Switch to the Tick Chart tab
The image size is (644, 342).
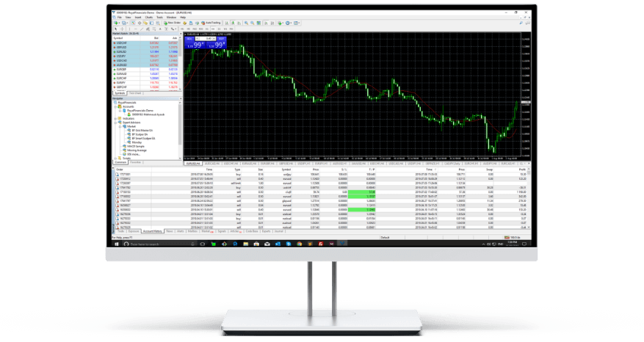pyautogui.click(x=135, y=93)
